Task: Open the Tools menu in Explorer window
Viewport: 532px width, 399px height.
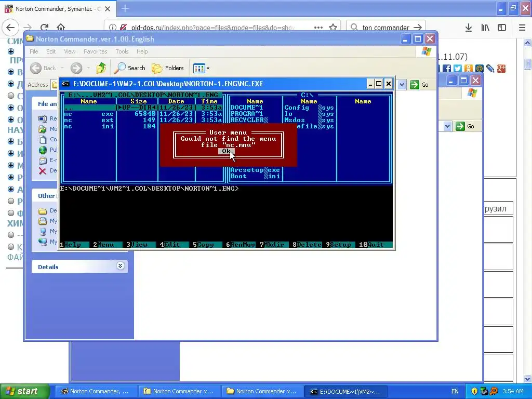Action: [122, 51]
